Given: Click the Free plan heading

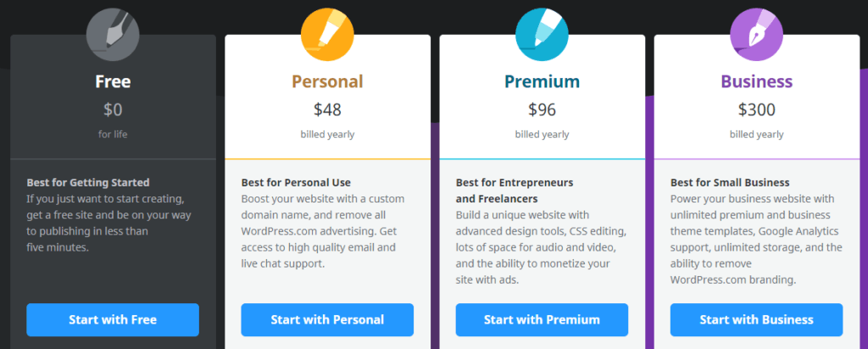Looking at the screenshot, I should pos(113,82).
